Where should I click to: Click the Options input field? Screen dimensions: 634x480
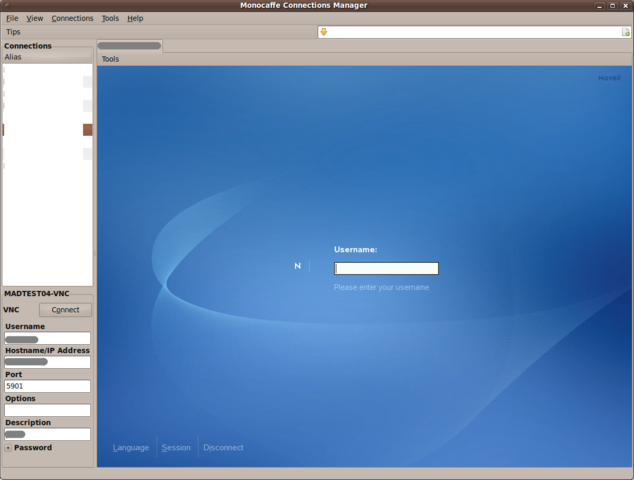47,410
